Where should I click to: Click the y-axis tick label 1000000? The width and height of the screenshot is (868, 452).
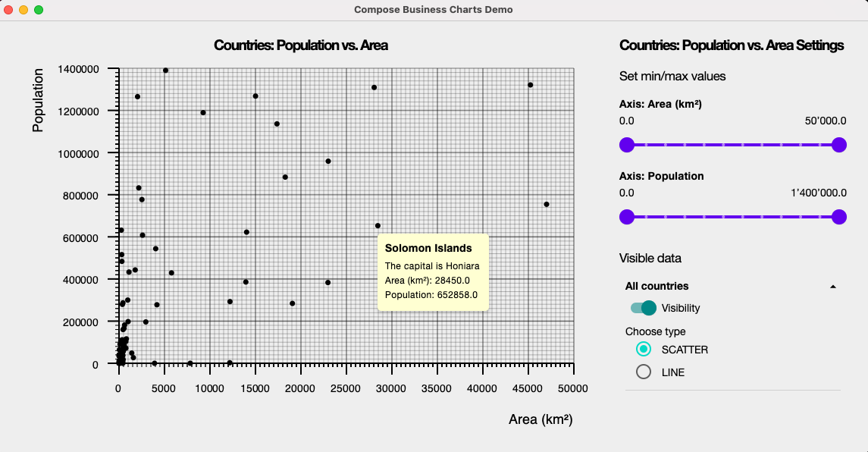click(78, 153)
